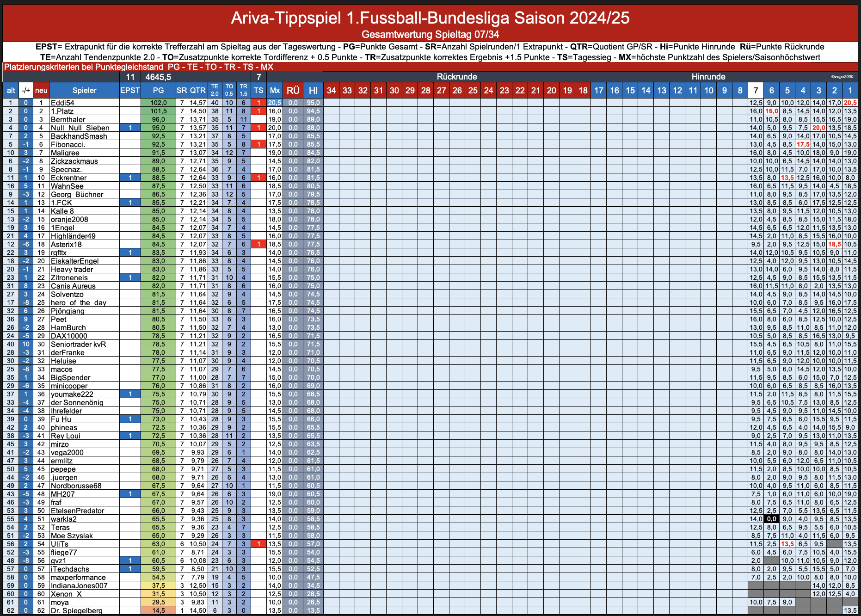The width and height of the screenshot is (861, 616).
Task: Click player name Null_Null_Sieben
Action: pyautogui.click(x=80, y=128)
